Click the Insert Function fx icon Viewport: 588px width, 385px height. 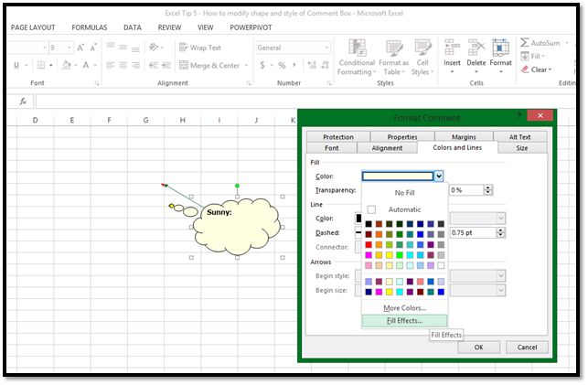(x=23, y=102)
